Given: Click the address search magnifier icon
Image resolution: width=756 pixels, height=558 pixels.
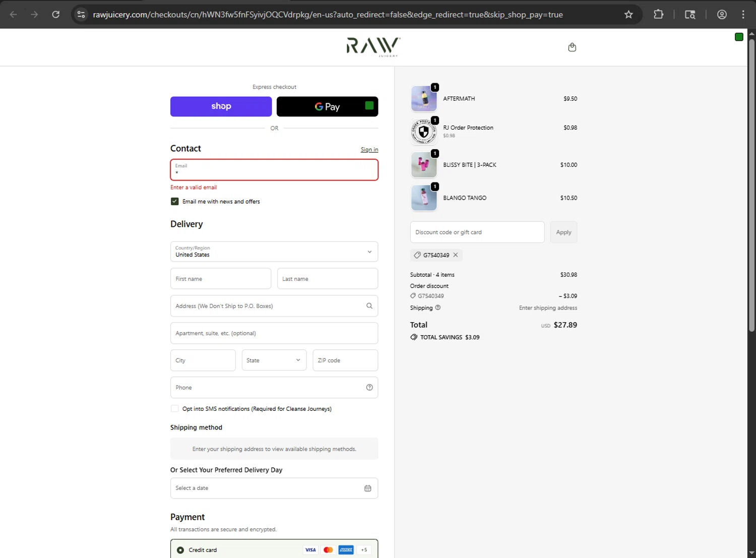Looking at the screenshot, I should (x=369, y=306).
